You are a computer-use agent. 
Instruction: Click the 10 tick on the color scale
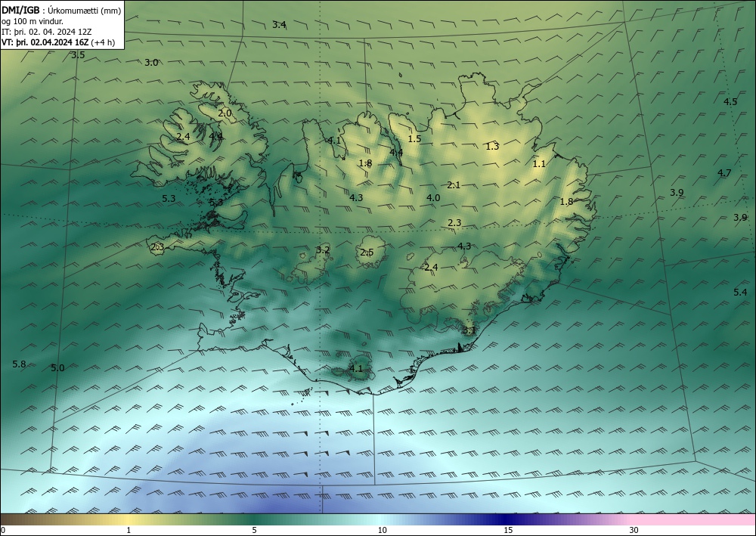(x=382, y=531)
